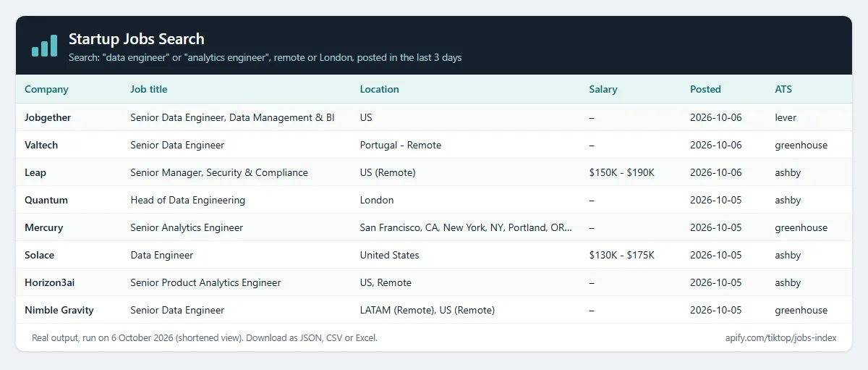Image resolution: width=868 pixels, height=370 pixels.
Task: Click Solace's 2026-10-05 posted date
Action: [x=716, y=255]
